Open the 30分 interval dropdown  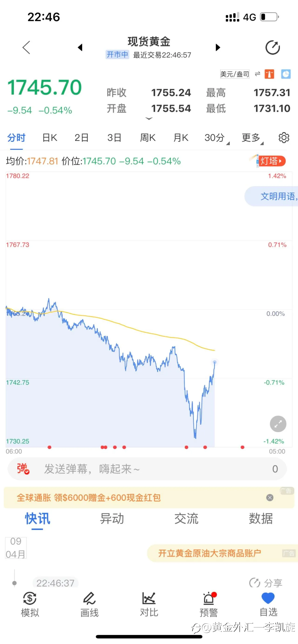(x=217, y=138)
